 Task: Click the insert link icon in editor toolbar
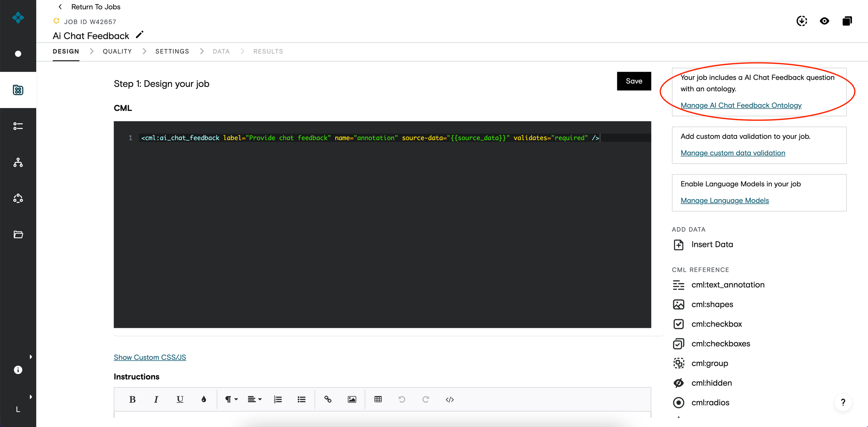[x=328, y=399]
